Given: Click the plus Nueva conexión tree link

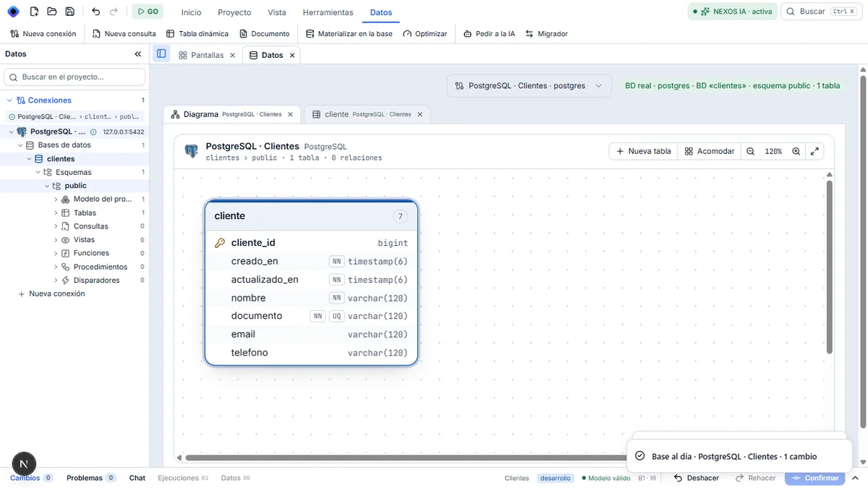Looking at the screenshot, I should pyautogui.click(x=51, y=294).
